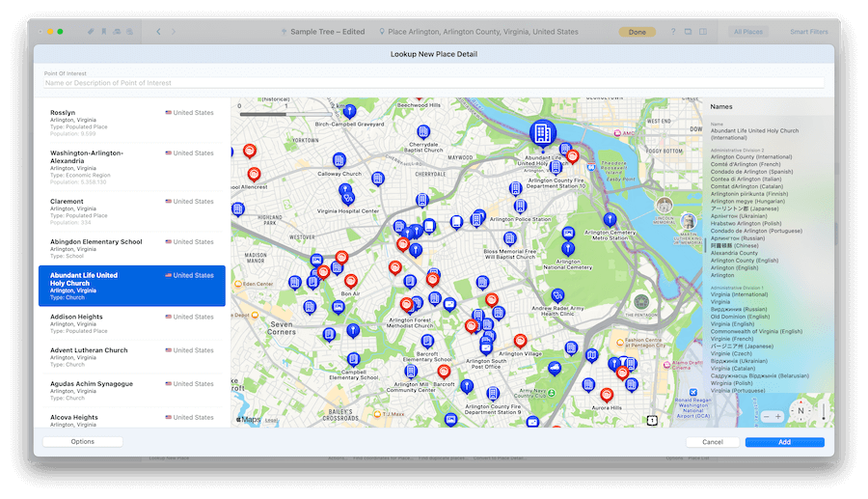Click the Virginia Hospital Center map pin
The height and width of the screenshot is (499, 868).
tap(347, 198)
